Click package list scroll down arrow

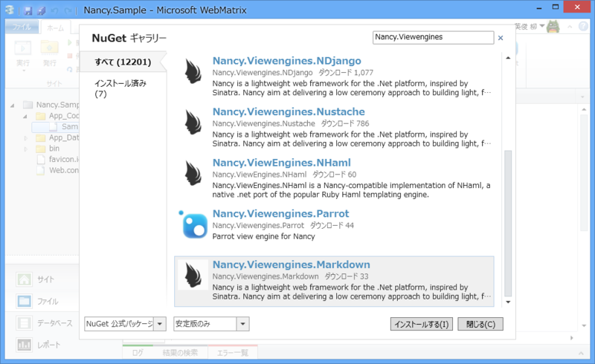(508, 302)
